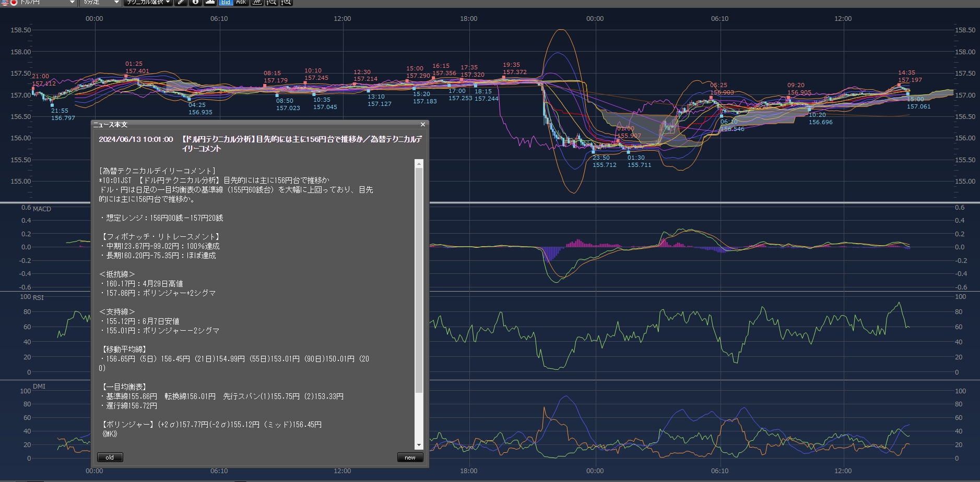Toggle the Ask price display

point(241,2)
